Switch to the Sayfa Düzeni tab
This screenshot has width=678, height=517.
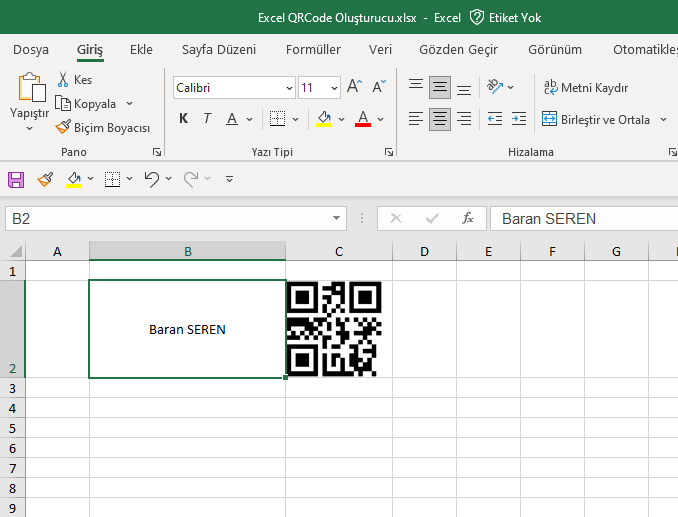click(x=219, y=50)
